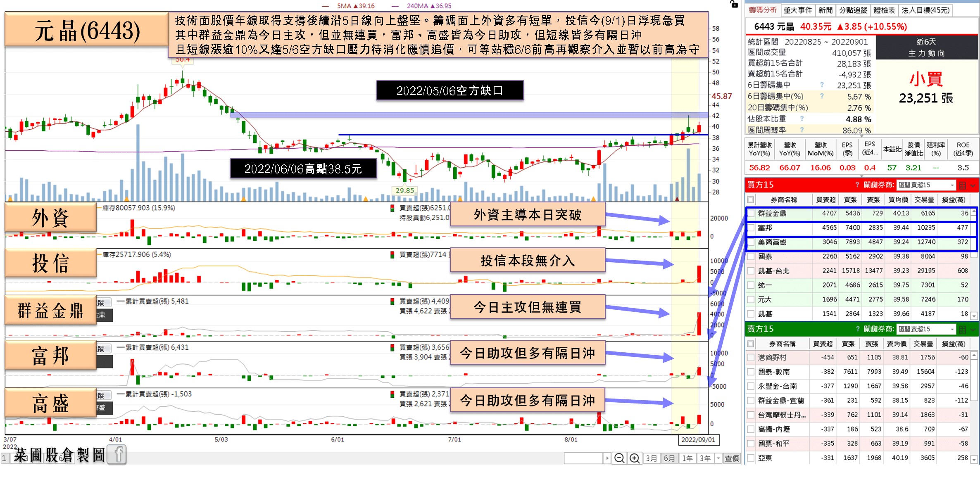Screen dimensions: 980x477
Task: Switch to the 重大事件 tab
Action: click(x=798, y=10)
